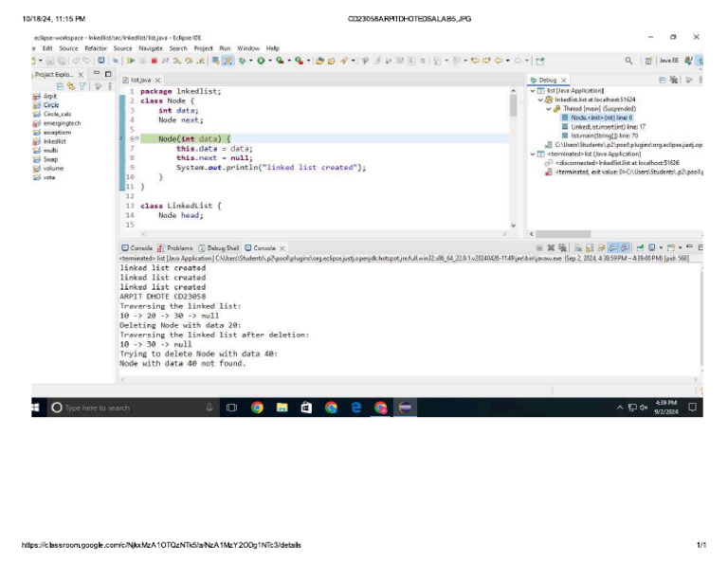Click the red Terminate button in toolbar
This screenshot has width=728, height=563.
pos(155,61)
